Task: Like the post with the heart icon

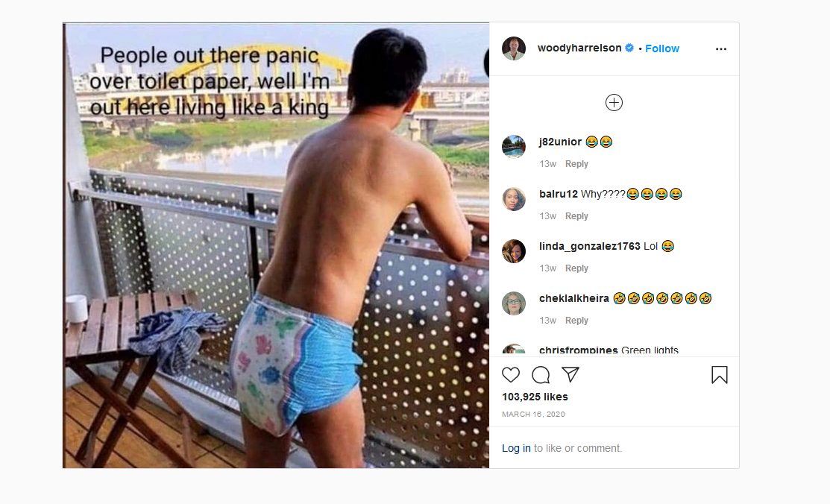Action: (x=511, y=375)
